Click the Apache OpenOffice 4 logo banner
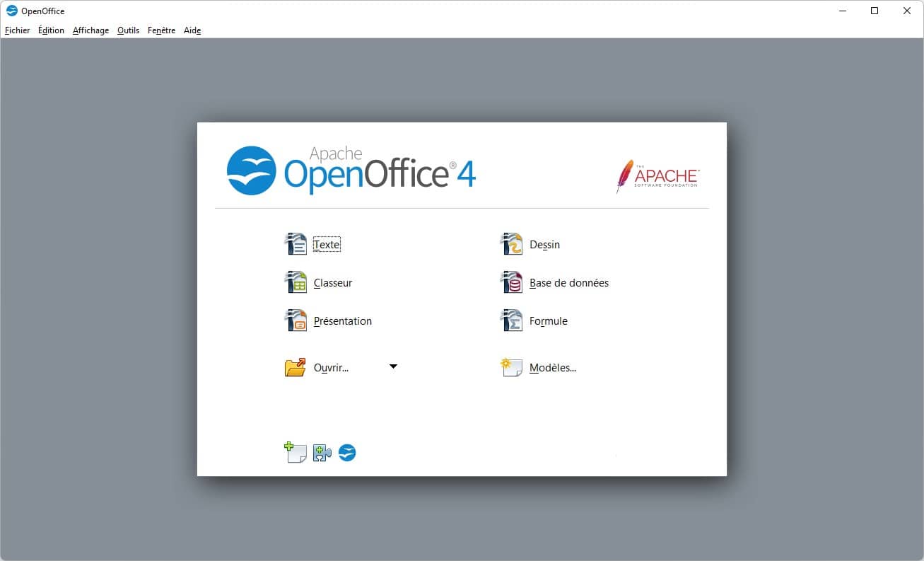The height and width of the screenshot is (561, 924). pyautogui.click(x=351, y=170)
